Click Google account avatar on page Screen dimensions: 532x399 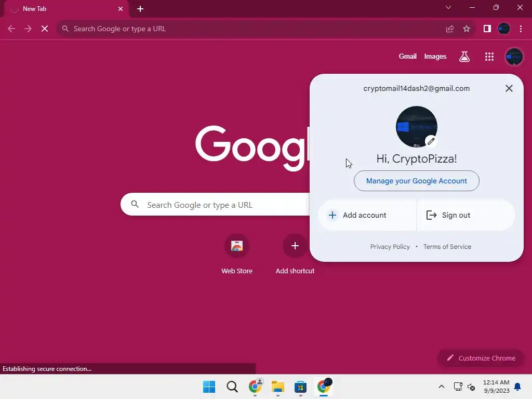[514, 57]
